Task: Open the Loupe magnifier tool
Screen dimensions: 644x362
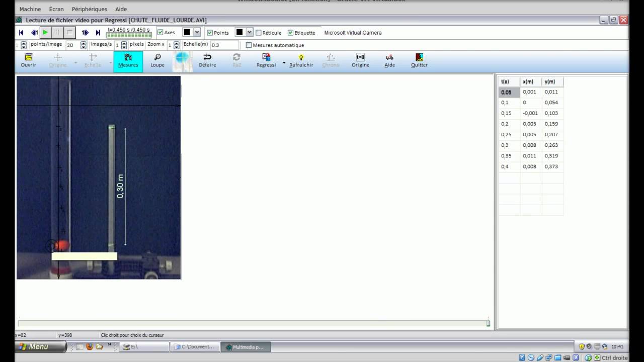Action: click(157, 61)
